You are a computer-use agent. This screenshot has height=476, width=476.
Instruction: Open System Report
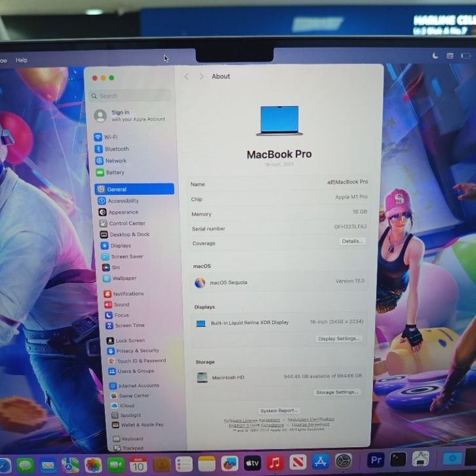[x=279, y=410]
